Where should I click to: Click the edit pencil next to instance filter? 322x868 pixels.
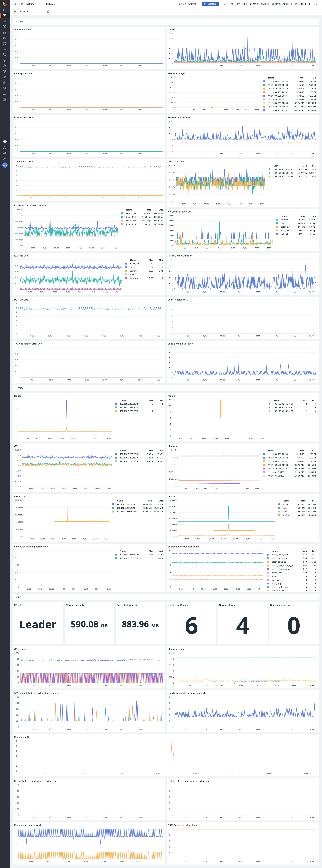tap(48, 11)
